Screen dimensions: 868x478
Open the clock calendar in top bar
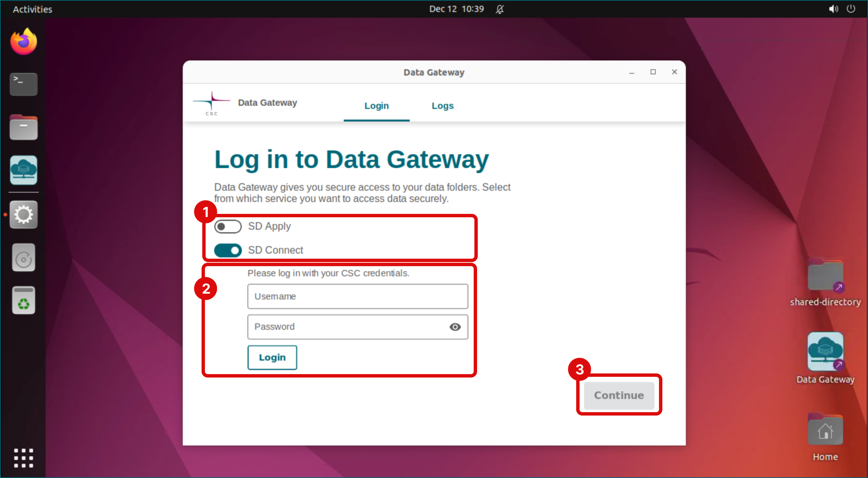[x=456, y=9]
